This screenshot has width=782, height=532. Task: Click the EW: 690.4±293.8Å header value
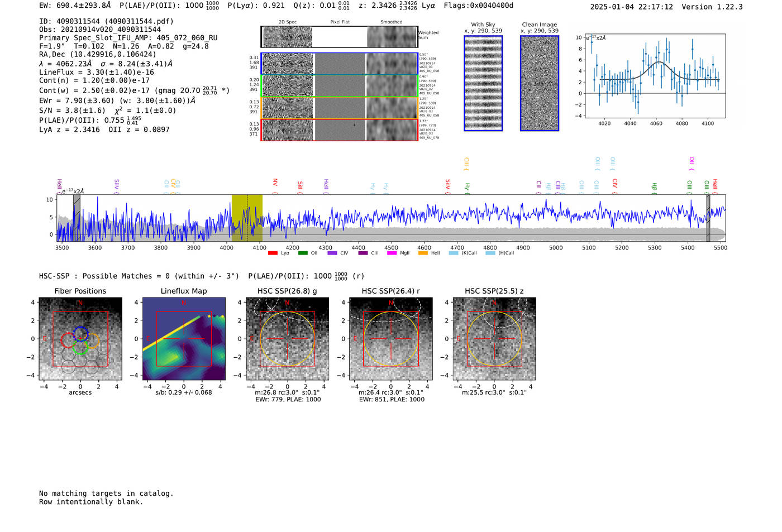tap(75, 6)
